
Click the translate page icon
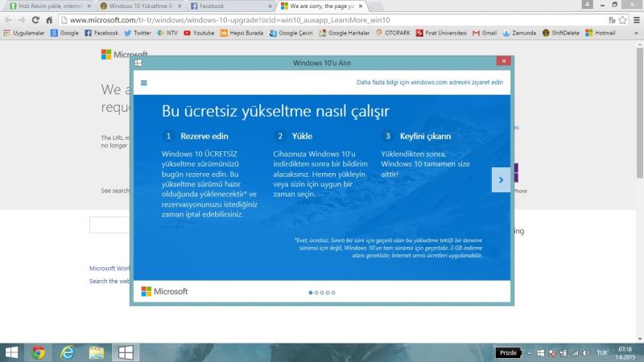[x=612, y=19]
